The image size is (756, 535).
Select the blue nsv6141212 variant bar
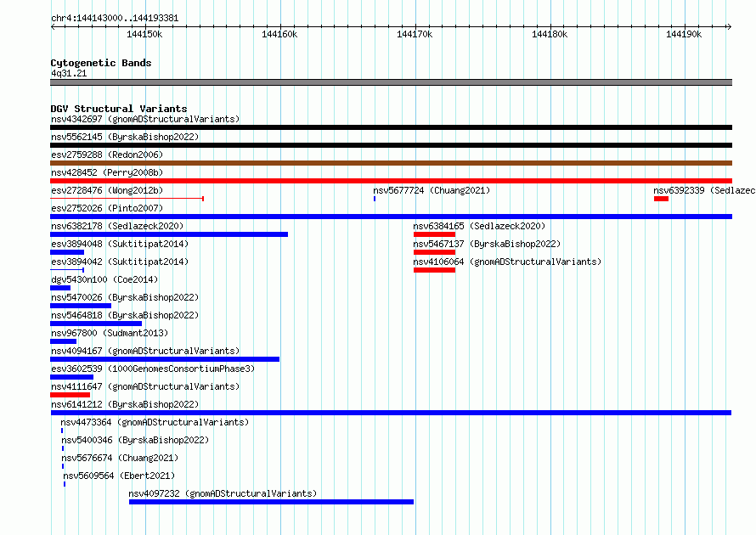[x=391, y=413]
